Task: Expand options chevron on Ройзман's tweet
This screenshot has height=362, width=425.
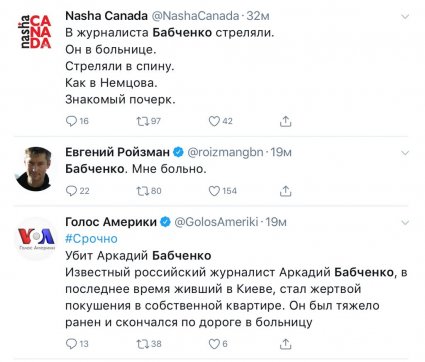Action: tap(405, 153)
